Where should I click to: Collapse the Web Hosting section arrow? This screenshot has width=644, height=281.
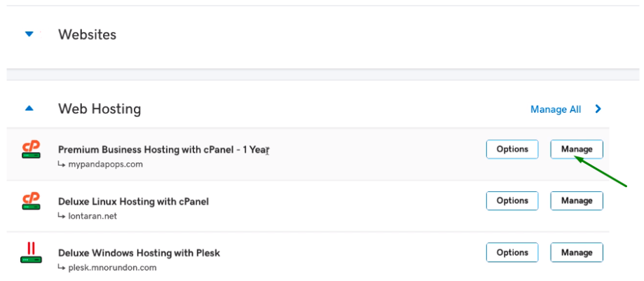pos(29,109)
